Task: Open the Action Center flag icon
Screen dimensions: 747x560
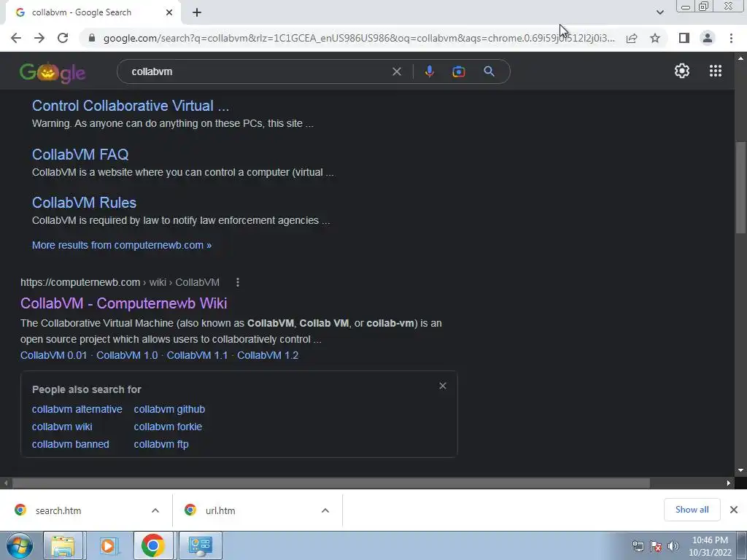Action: pyautogui.click(x=656, y=546)
